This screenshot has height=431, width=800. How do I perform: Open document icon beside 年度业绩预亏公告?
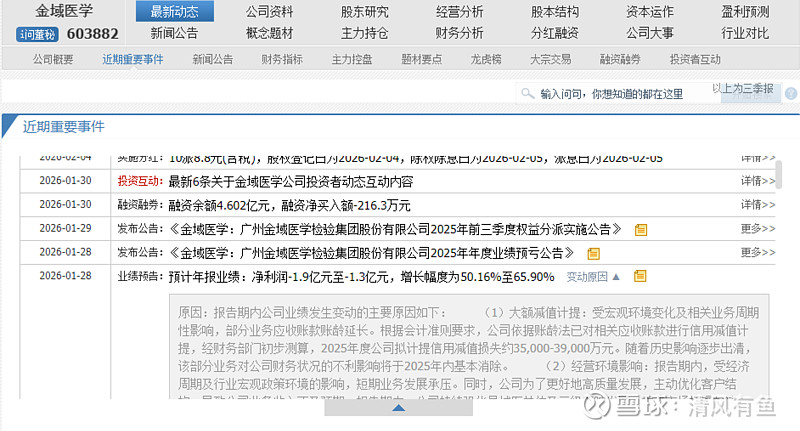pos(593,253)
